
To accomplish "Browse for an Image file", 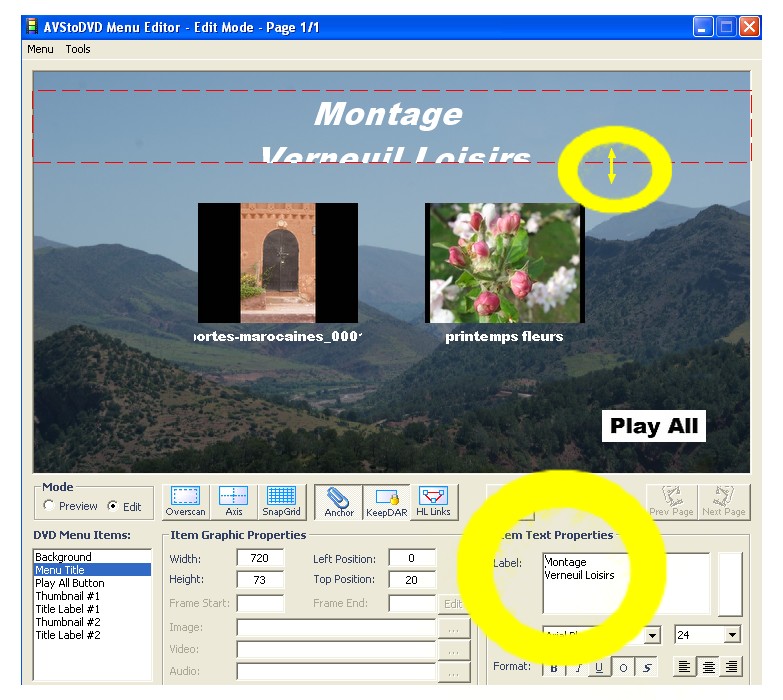I will tap(453, 628).
